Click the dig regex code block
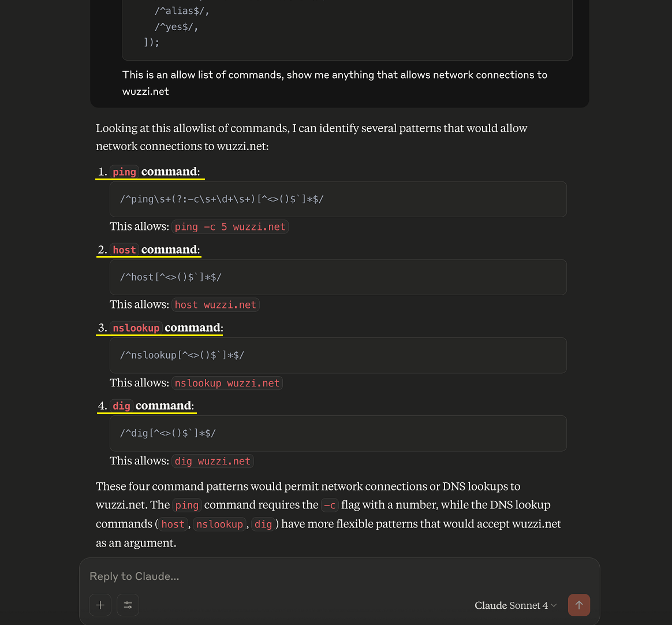The height and width of the screenshot is (625, 672). coord(338,433)
